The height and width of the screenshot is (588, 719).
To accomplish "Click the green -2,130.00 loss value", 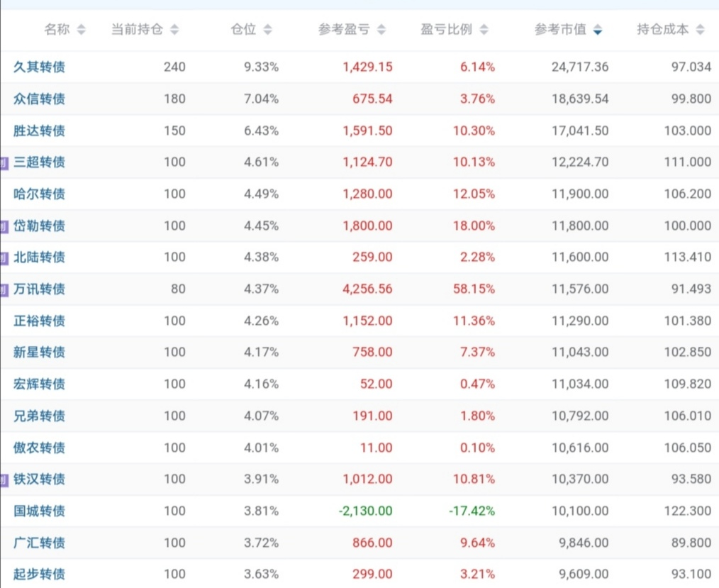I will [366, 511].
